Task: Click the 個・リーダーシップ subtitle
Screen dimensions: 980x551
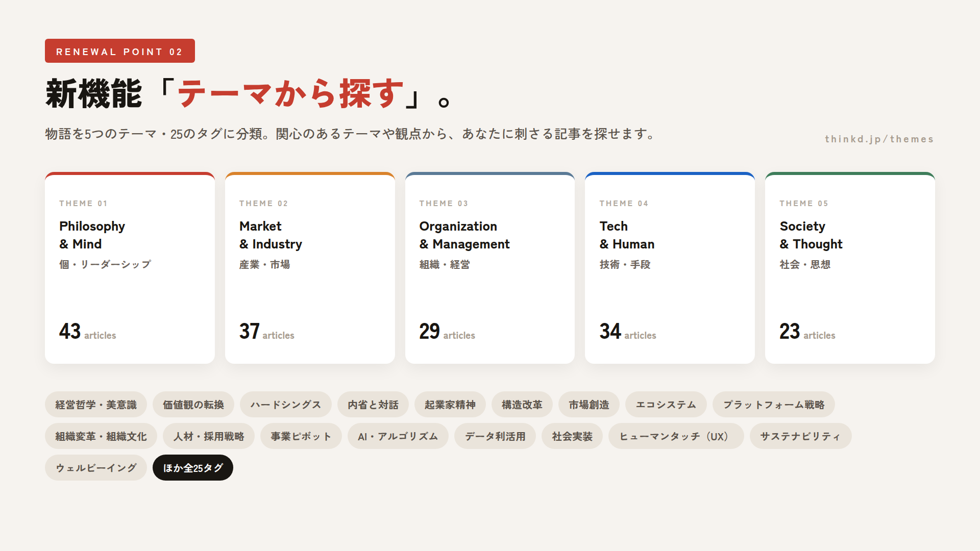Action: [105, 264]
